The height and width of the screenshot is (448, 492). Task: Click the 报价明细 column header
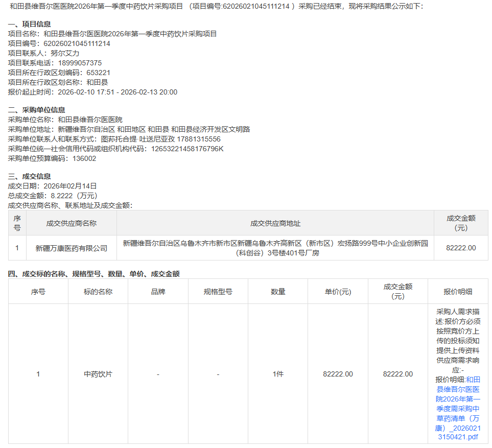[458, 292]
